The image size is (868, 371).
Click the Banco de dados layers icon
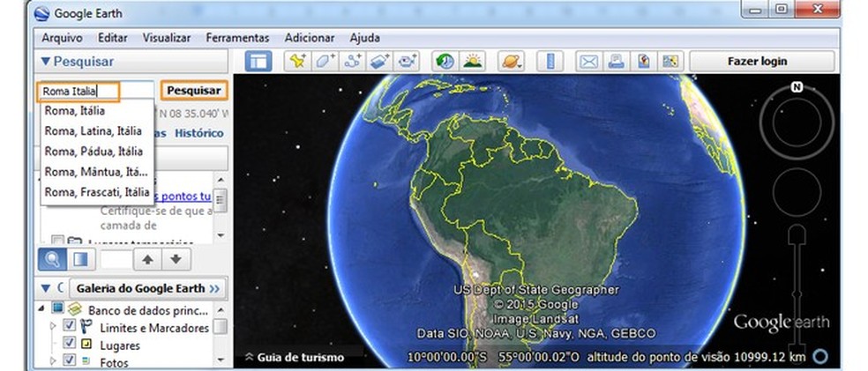click(x=74, y=309)
